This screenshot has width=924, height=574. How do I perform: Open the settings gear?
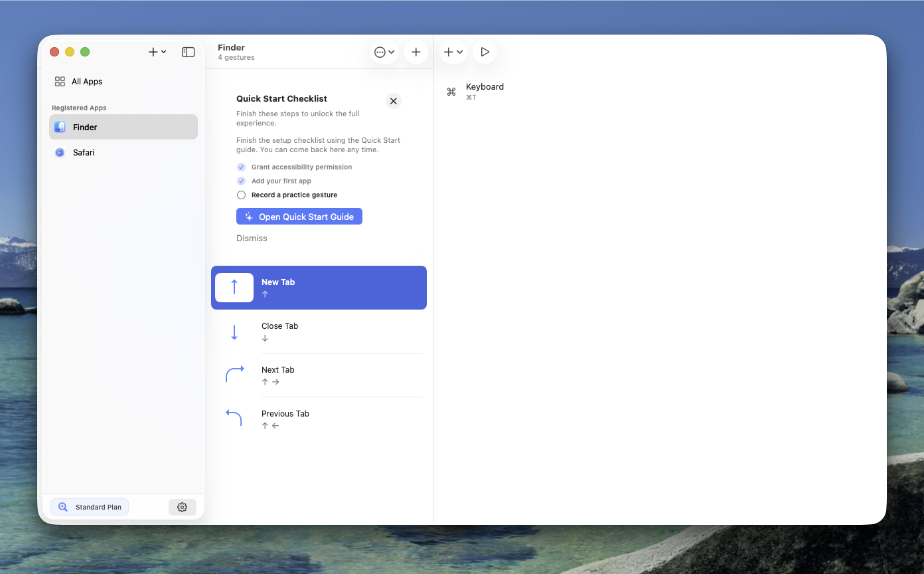(183, 506)
